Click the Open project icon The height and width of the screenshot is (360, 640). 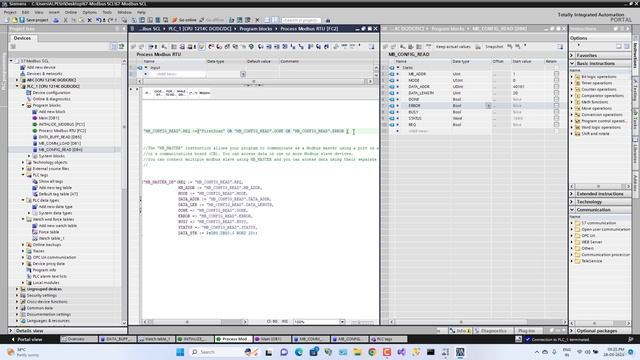[15, 20]
